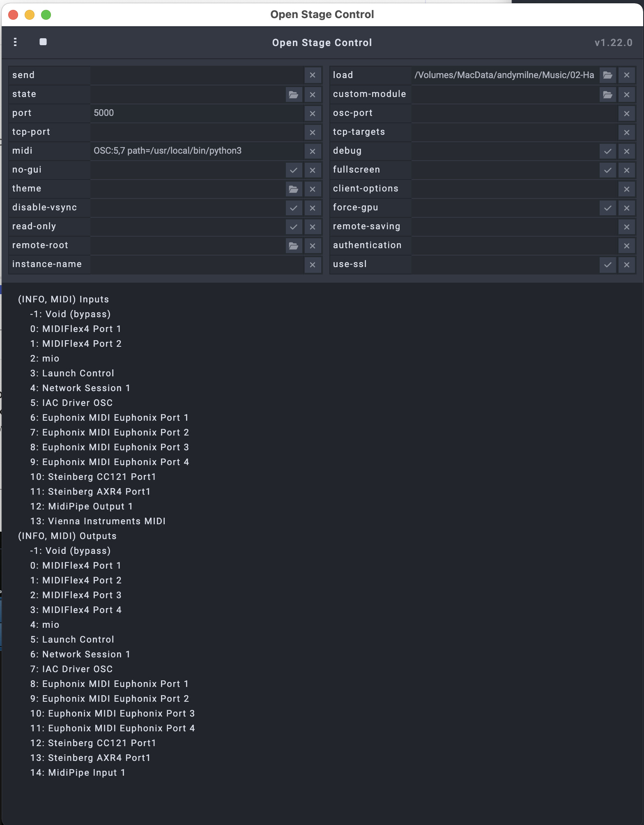The image size is (644, 825).
Task: Toggle the use-ssl checkmark
Action: 607,265
